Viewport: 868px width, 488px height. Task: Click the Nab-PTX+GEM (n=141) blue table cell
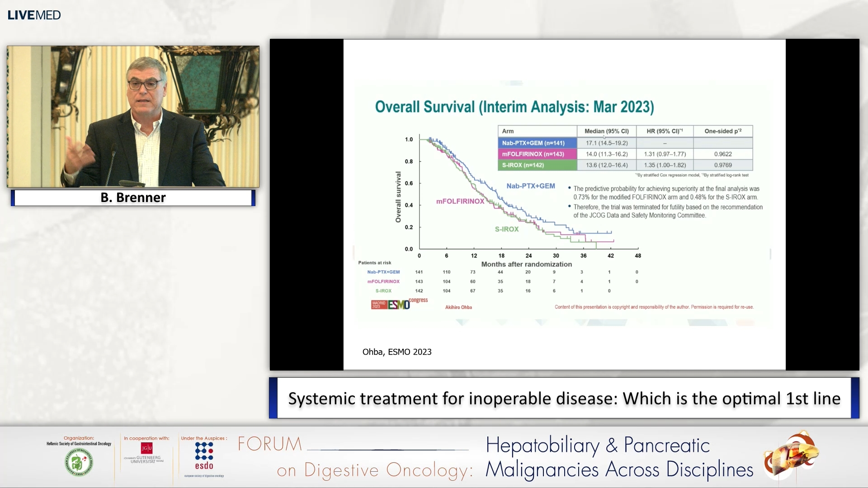538,143
